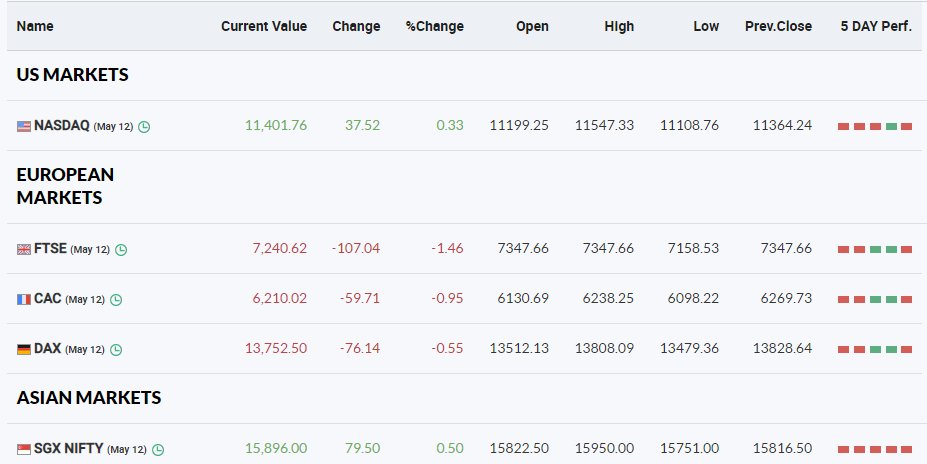Click the clock icon next to NASDAQ
This screenshot has width=927, height=464.
(144, 126)
